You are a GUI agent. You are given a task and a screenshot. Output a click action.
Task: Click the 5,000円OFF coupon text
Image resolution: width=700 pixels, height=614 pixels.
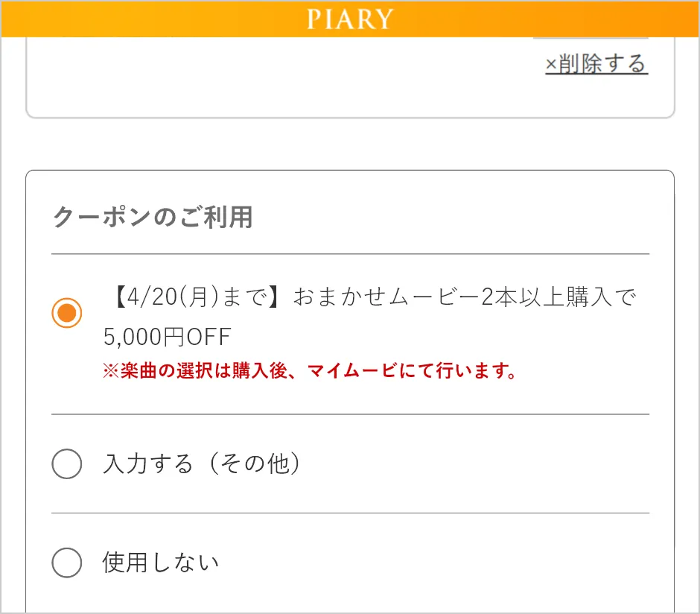coord(168,338)
